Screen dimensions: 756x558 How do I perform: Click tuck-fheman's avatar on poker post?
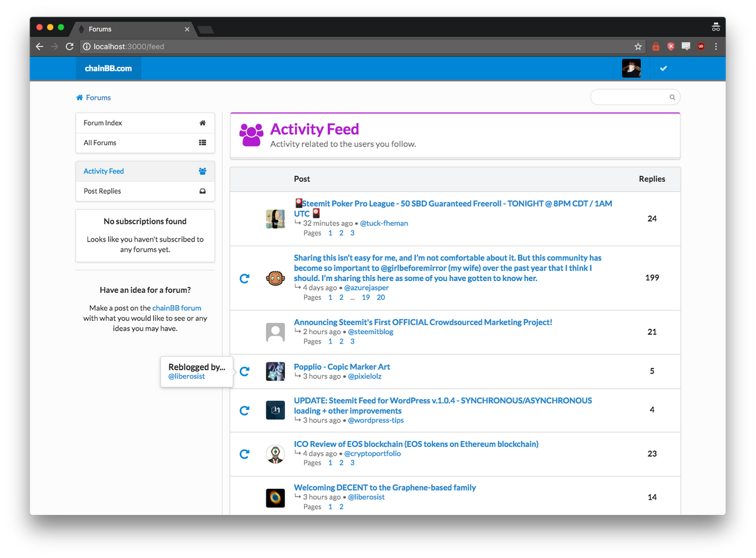click(275, 219)
